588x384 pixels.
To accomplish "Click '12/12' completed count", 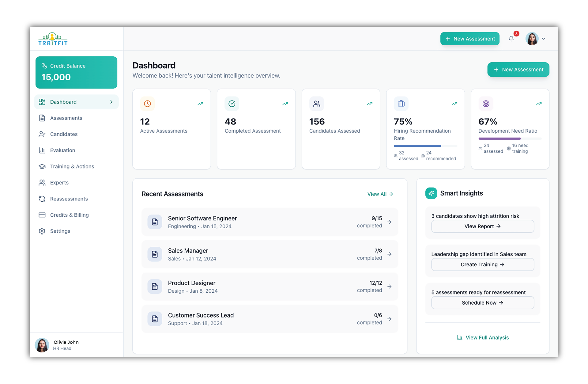I will pos(376,283).
